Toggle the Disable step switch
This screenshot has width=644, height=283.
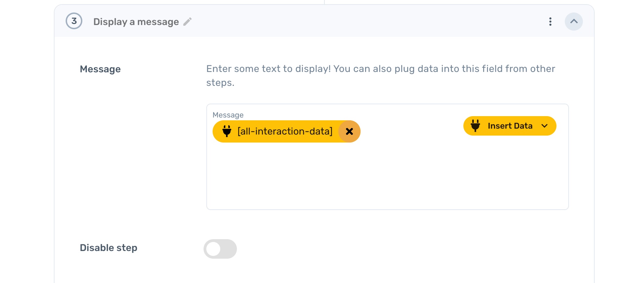pyautogui.click(x=220, y=249)
